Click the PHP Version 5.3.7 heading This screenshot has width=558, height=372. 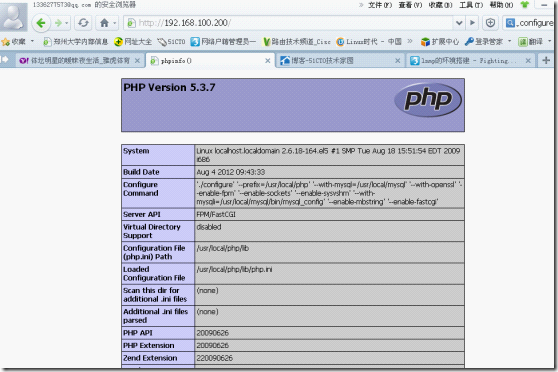169,88
